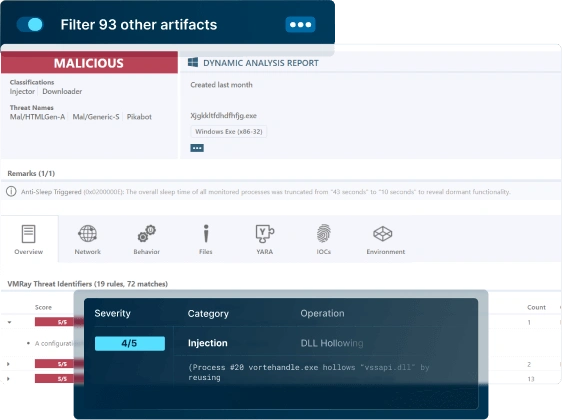Viewport: 562px width, 420px height.
Task: Click the Severity column header
Action: click(113, 313)
